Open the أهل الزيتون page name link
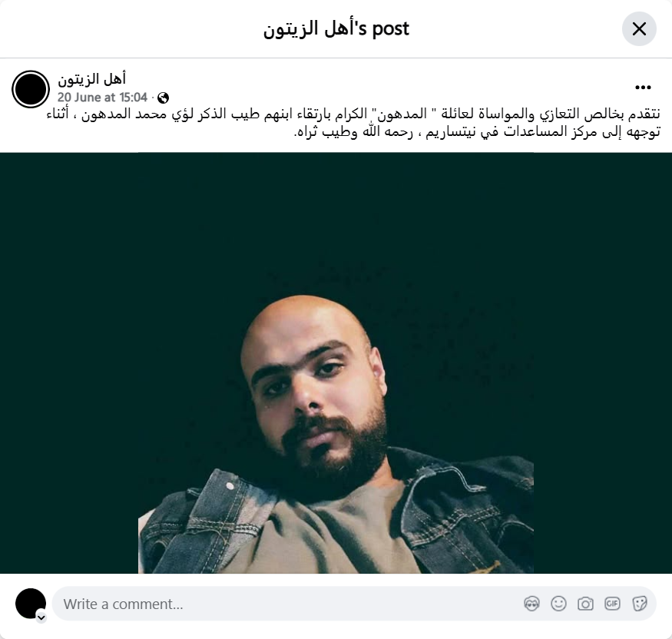 91,79
